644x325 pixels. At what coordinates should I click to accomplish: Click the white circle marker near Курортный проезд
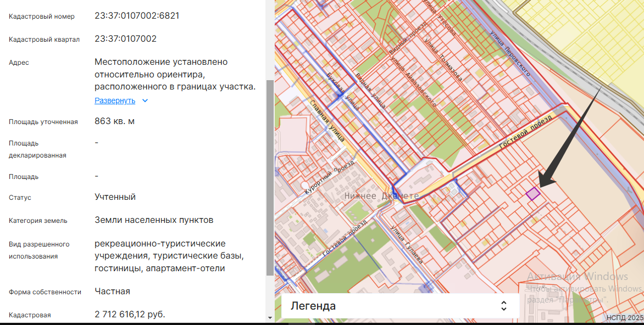(x=304, y=185)
